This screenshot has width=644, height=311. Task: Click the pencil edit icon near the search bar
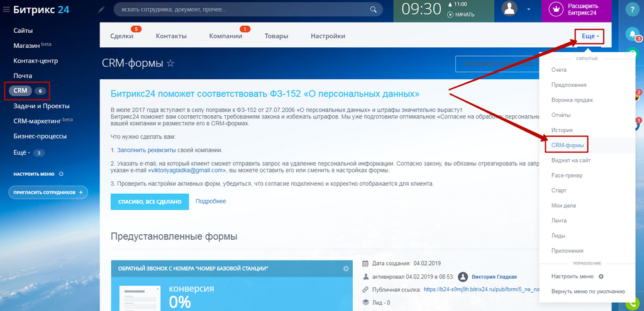[x=101, y=9]
